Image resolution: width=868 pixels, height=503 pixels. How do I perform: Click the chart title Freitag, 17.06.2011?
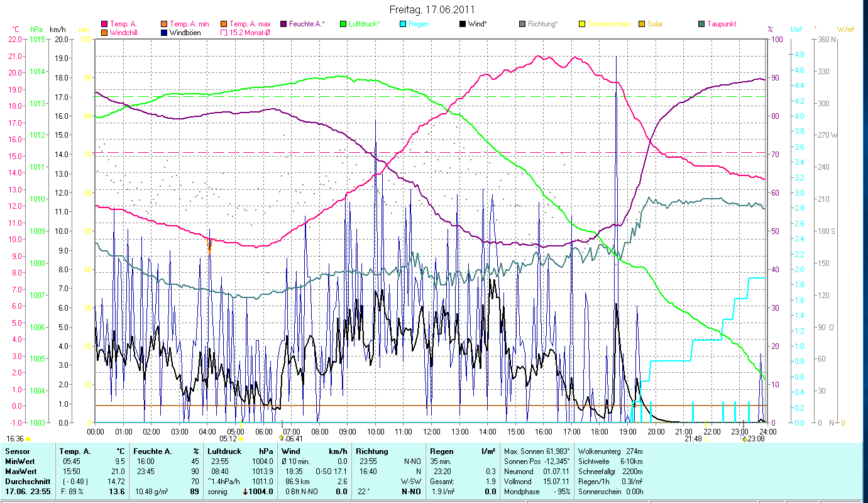click(432, 9)
